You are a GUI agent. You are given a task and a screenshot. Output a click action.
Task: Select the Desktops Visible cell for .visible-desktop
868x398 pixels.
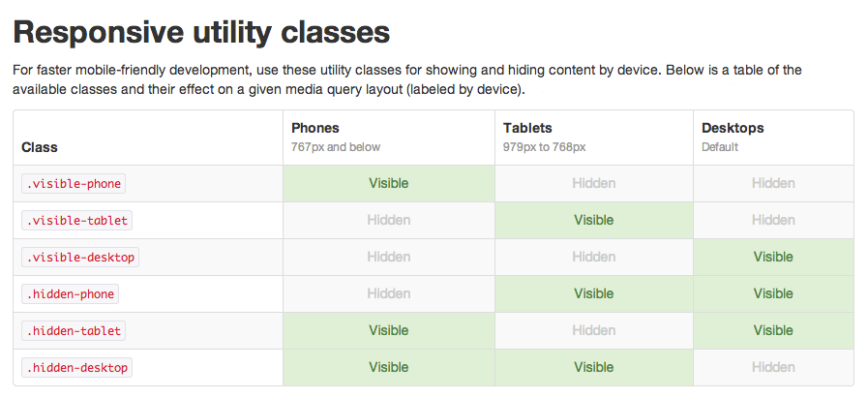pos(773,257)
